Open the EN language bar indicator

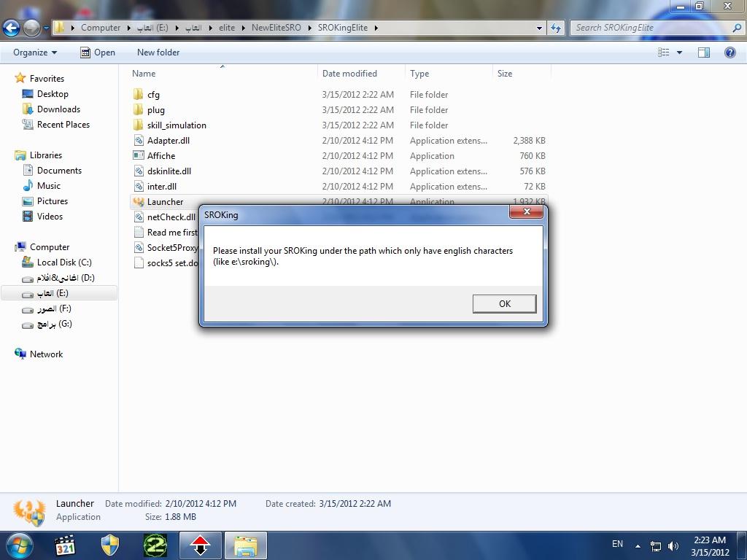click(617, 544)
